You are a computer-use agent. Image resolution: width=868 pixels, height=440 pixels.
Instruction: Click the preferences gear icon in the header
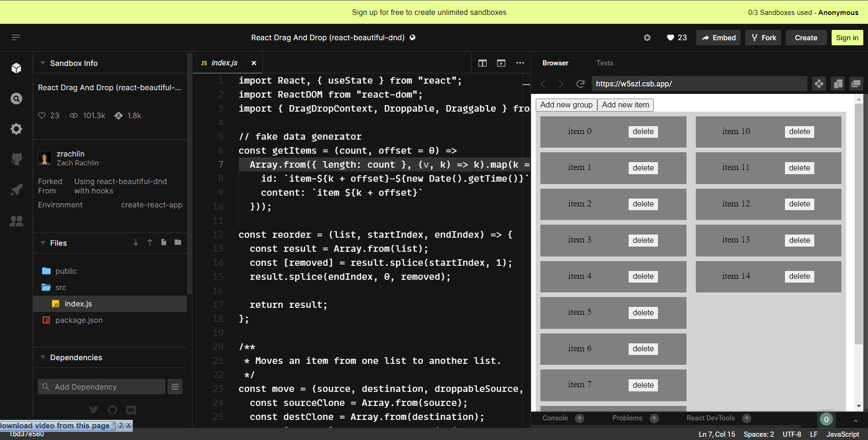tap(647, 38)
